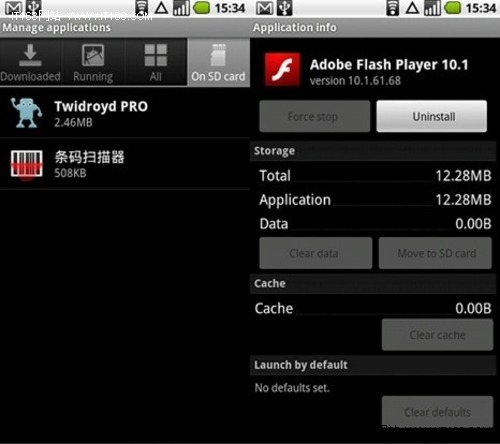Click the Adobe Flash Player icon
Viewport: 500px width, 444px height.
tap(282, 70)
